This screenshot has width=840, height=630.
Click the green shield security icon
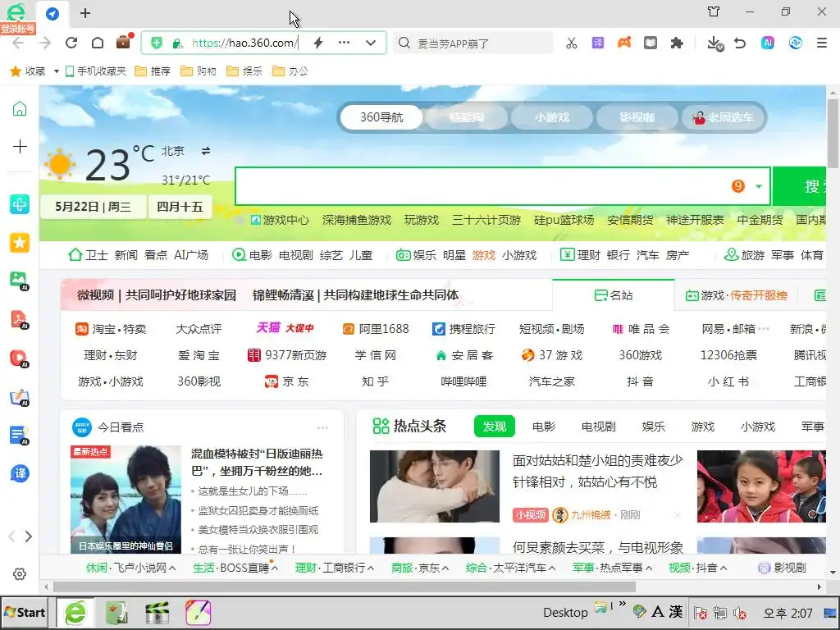tap(157, 43)
